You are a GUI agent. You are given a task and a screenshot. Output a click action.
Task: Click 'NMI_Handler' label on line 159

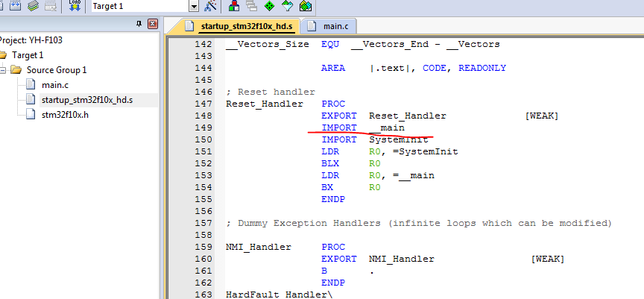(x=259, y=247)
